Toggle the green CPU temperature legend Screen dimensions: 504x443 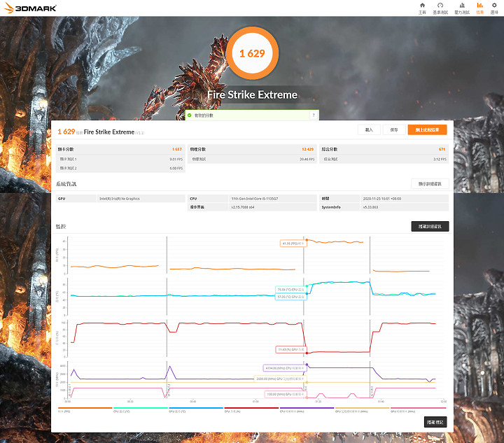click(x=141, y=409)
